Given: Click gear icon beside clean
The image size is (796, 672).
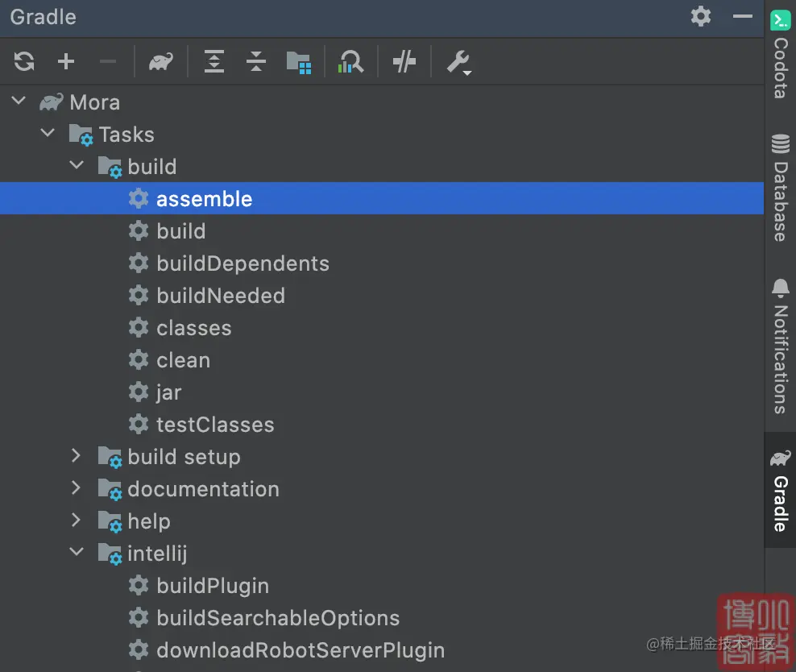Looking at the screenshot, I should tap(138, 360).
